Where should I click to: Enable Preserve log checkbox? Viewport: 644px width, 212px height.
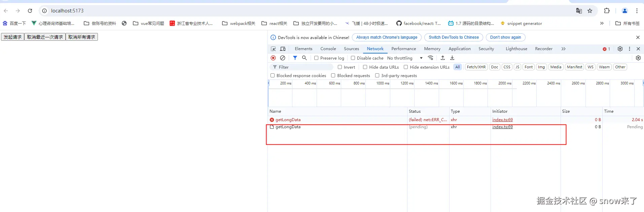pos(316,58)
